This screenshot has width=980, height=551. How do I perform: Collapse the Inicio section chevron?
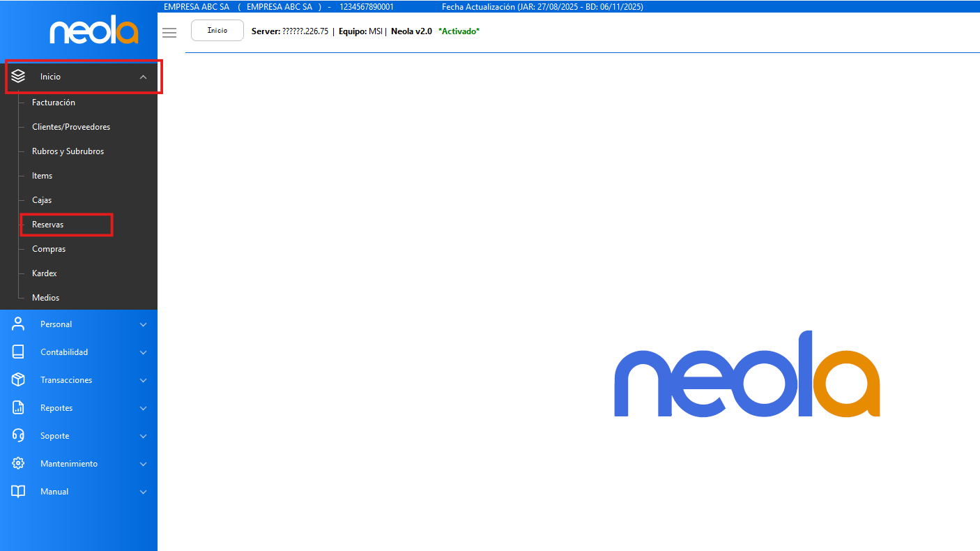click(x=143, y=77)
